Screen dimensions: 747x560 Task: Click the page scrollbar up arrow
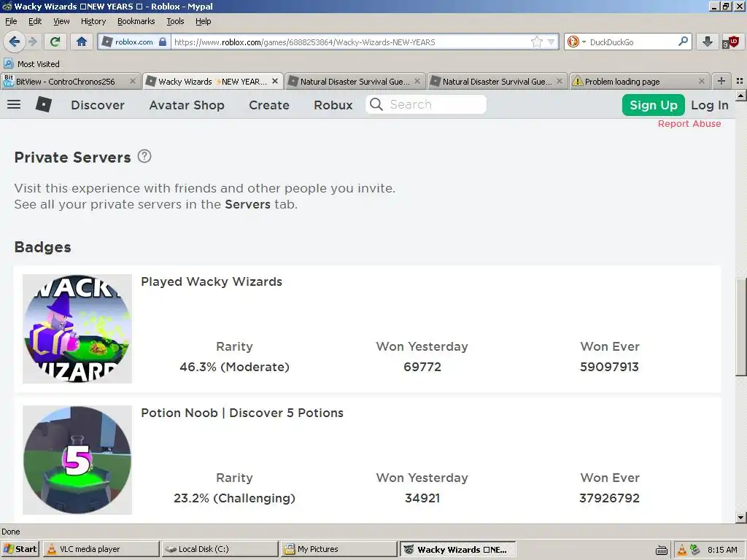[x=741, y=96]
